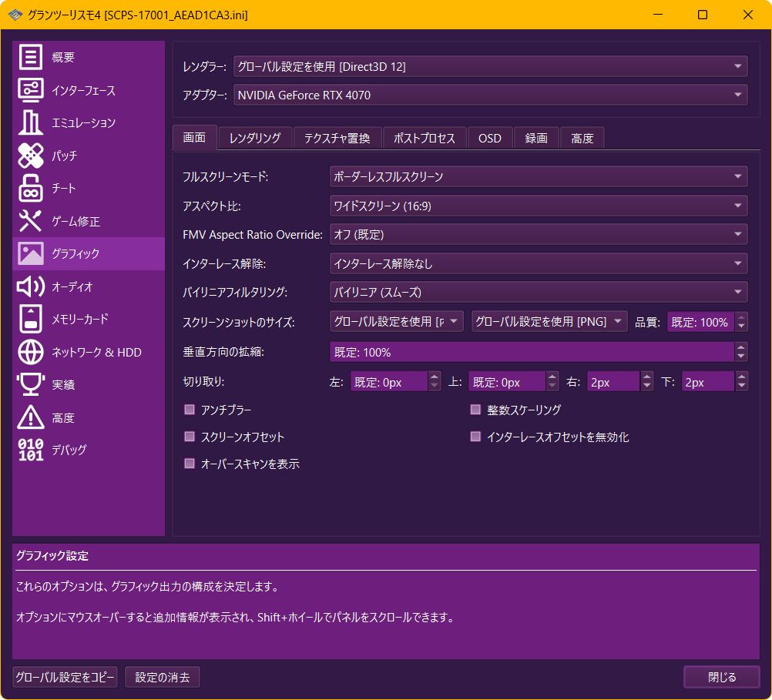772x700 pixels.
Task: Select the インターフェース sidebar icon
Action: pos(31,90)
